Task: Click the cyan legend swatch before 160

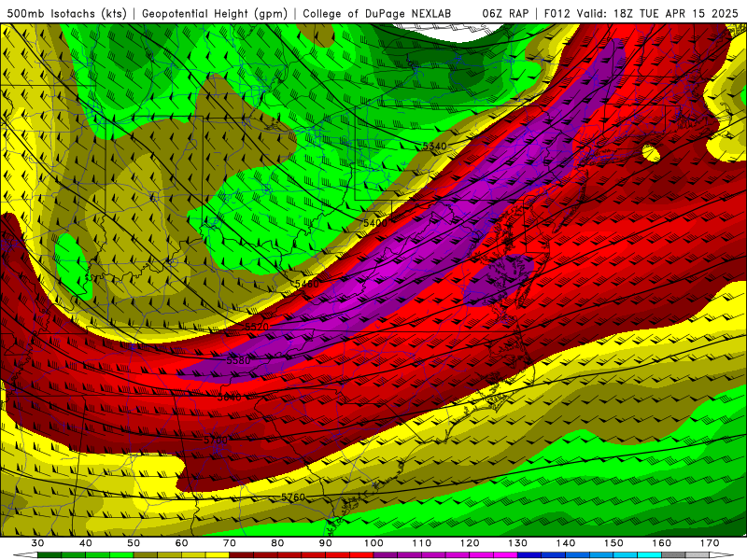Action: pyautogui.click(x=649, y=555)
